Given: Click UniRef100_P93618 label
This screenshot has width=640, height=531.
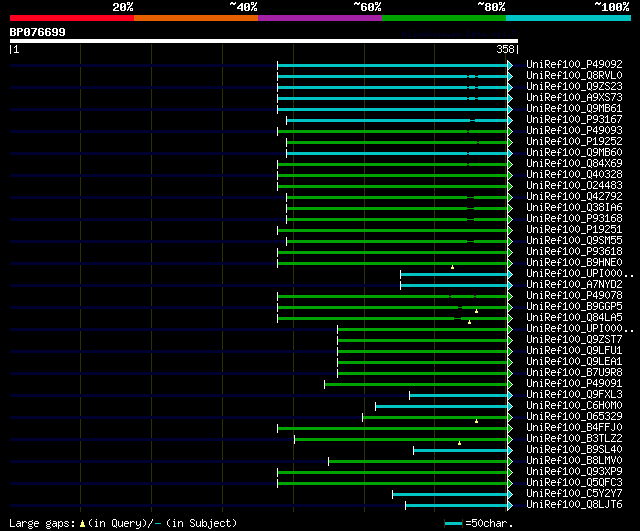Looking at the screenshot, I should (x=574, y=252).
